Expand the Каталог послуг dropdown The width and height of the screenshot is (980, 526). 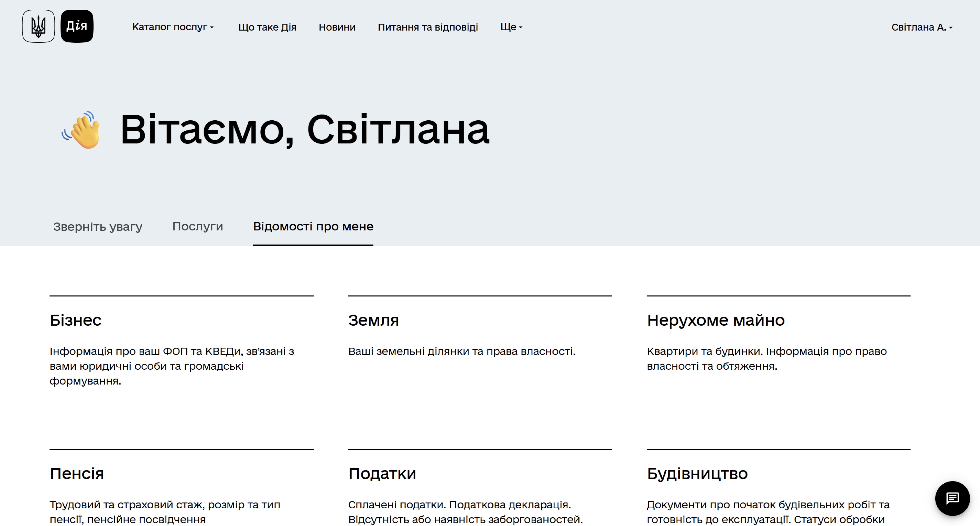(173, 27)
